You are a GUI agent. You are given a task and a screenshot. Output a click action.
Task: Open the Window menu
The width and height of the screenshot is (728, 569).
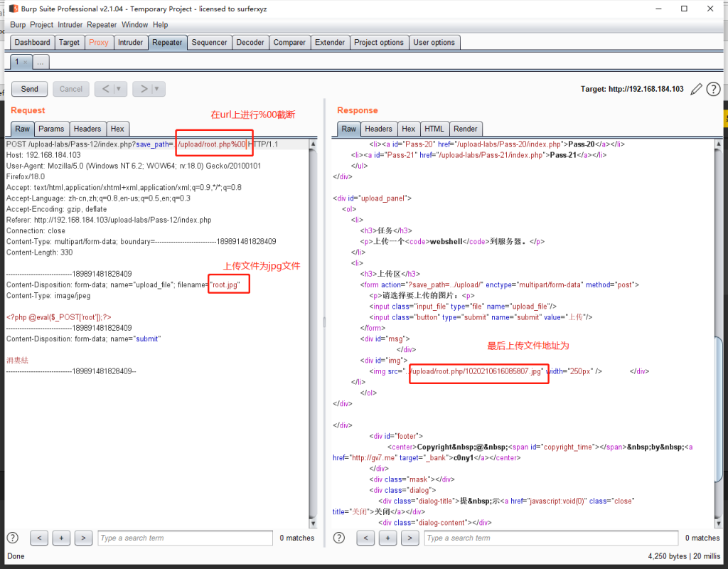point(134,25)
